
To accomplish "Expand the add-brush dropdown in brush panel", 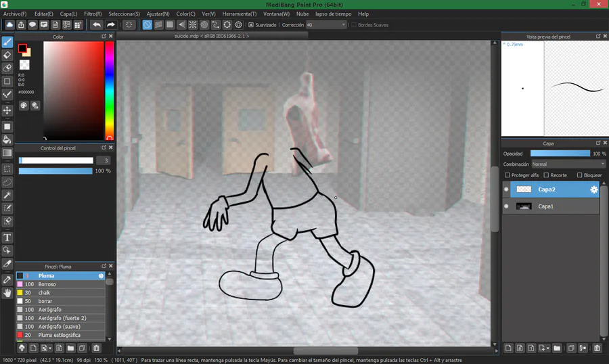I will 50,348.
